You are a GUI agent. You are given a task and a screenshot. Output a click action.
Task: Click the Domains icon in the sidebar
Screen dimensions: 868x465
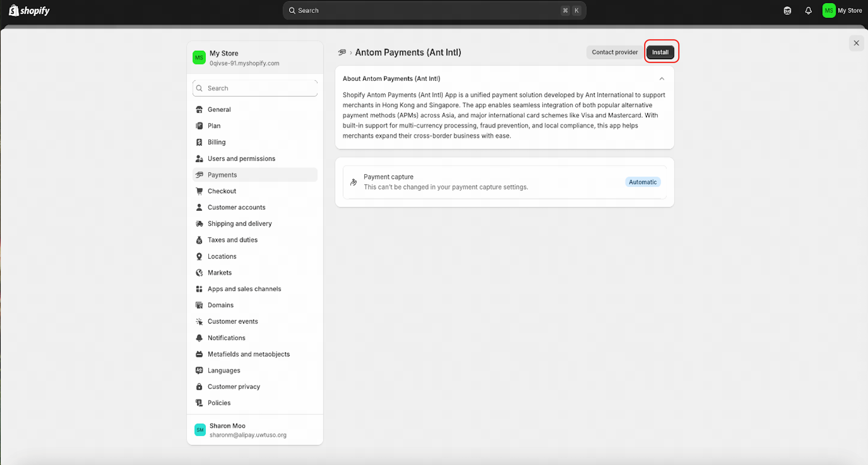pyautogui.click(x=199, y=305)
